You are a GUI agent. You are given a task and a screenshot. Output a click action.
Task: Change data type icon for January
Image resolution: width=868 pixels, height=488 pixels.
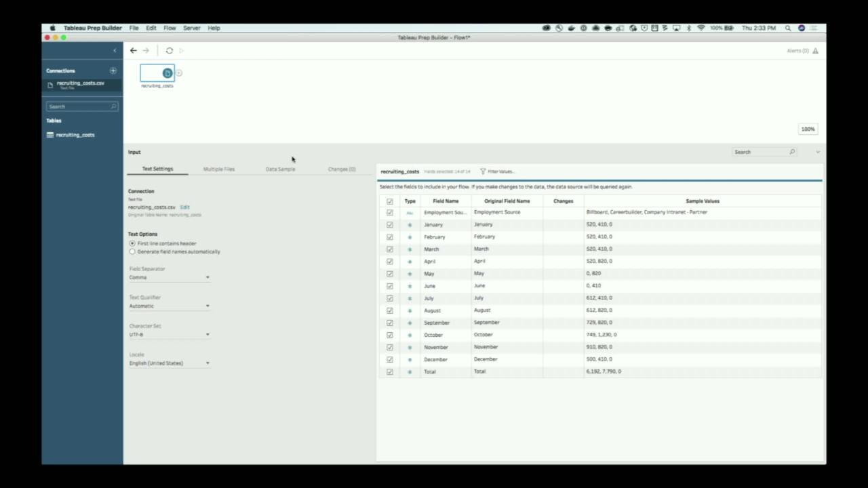point(410,225)
